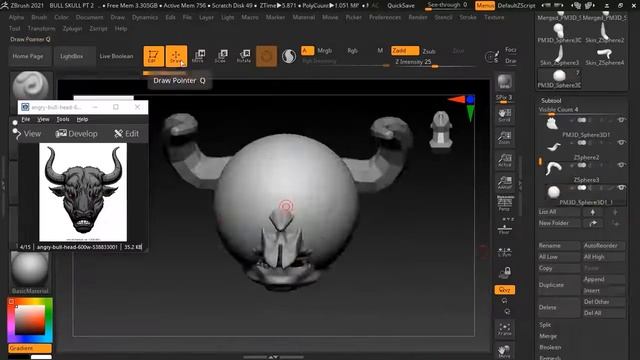Open the Tools menu in image viewer
Image resolution: width=640 pixels, height=360 pixels.
tap(62, 119)
